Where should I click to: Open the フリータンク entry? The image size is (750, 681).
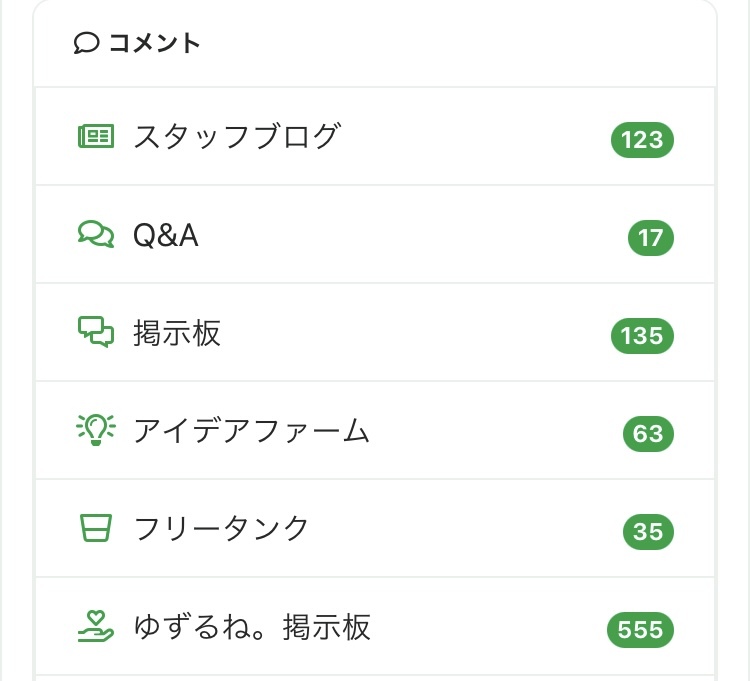(x=222, y=529)
